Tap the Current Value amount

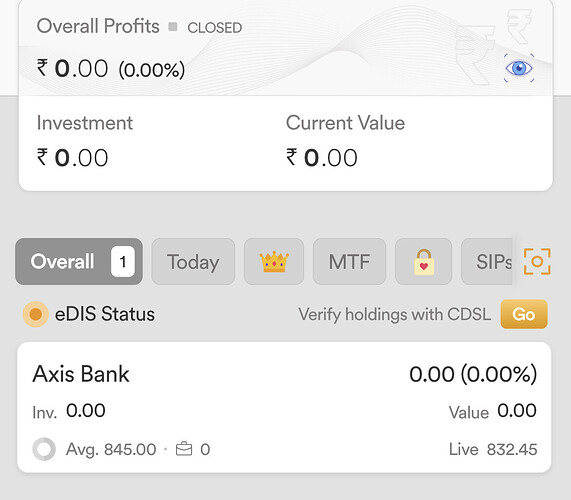tap(322, 158)
